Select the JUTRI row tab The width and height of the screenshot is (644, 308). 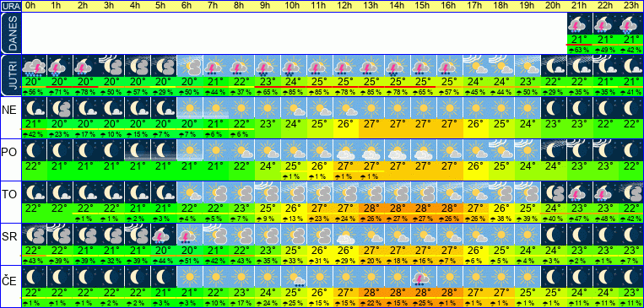point(11,75)
